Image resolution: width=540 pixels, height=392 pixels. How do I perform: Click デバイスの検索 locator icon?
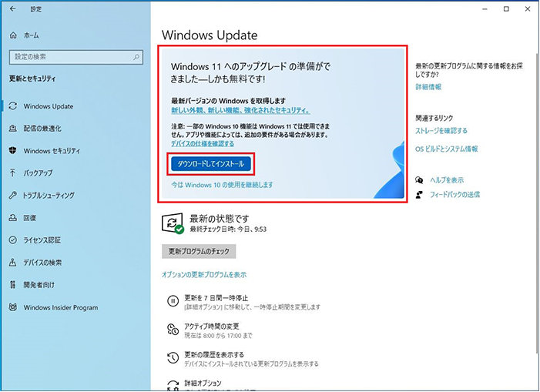coord(13,263)
